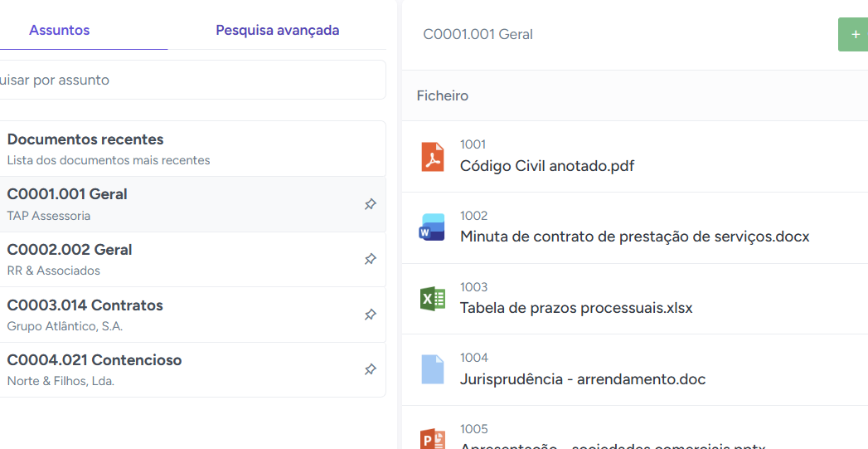Click the C0001.001 Geral panel title
868x449 pixels.
(x=478, y=34)
